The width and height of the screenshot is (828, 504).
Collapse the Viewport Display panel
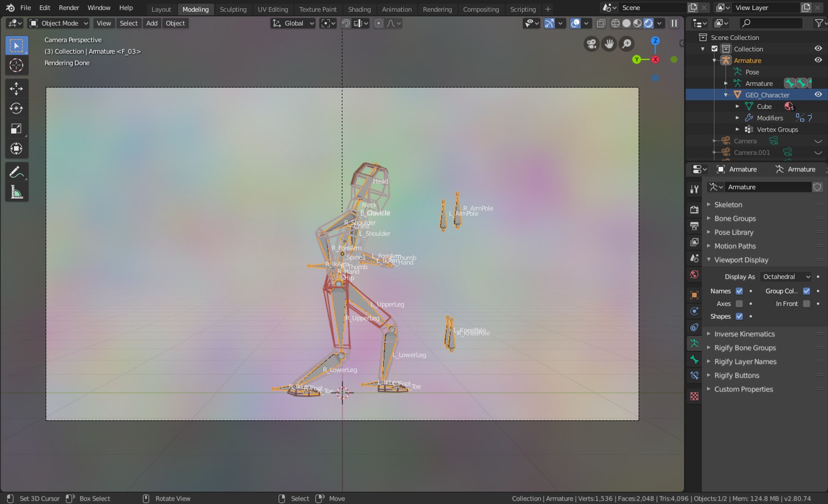pyautogui.click(x=741, y=260)
